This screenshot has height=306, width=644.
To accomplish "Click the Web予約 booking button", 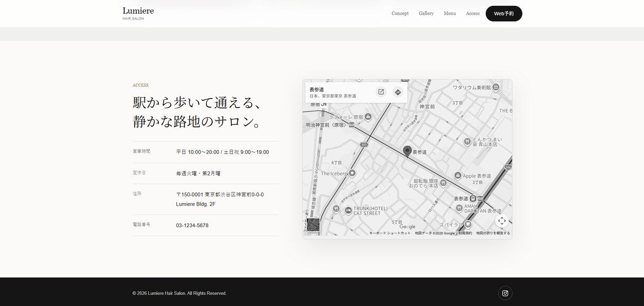I will coord(504,13).
